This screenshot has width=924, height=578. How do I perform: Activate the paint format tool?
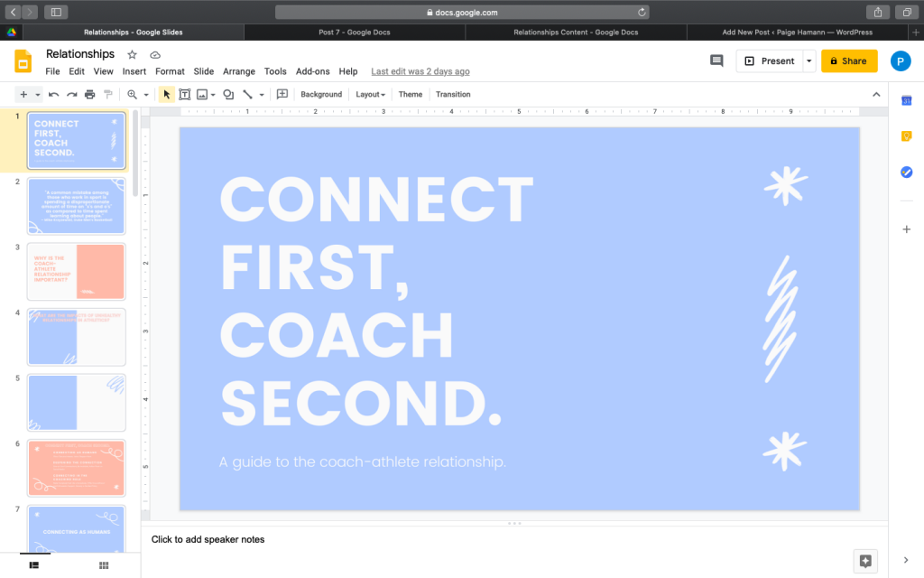coord(108,94)
